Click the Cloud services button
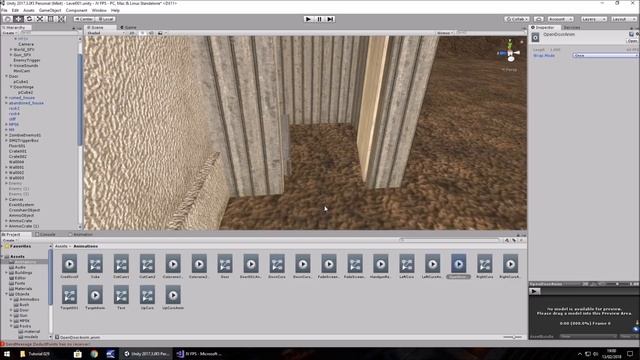The width and height of the screenshot is (640, 360). click(x=539, y=19)
